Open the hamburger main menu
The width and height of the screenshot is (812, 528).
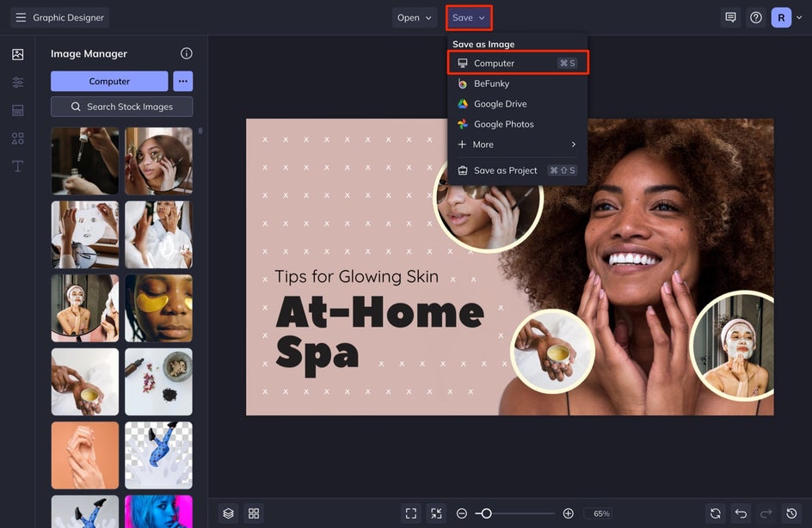[x=21, y=17]
